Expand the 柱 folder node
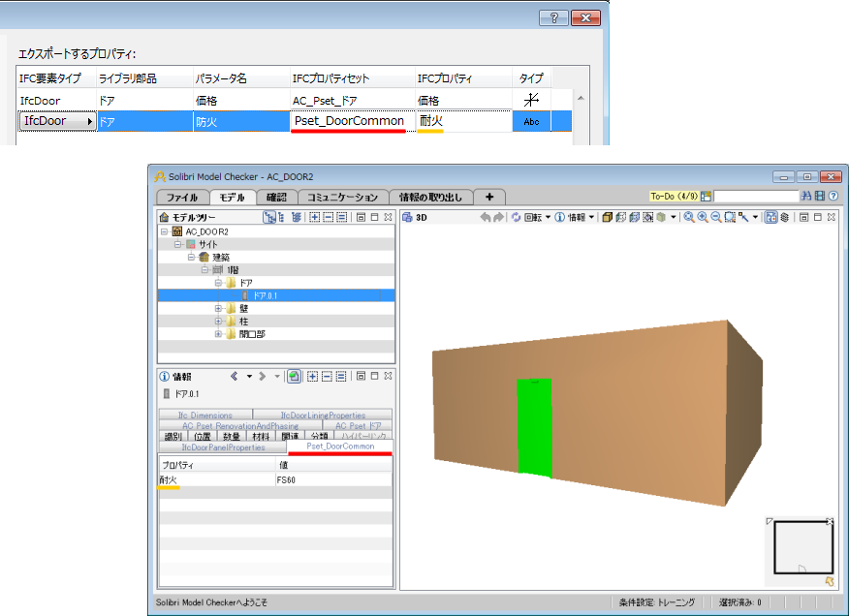 point(218,321)
